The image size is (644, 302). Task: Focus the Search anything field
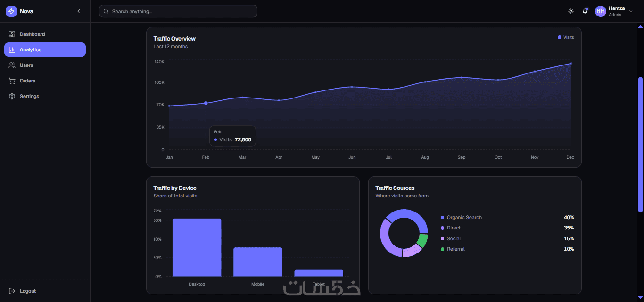(x=178, y=11)
